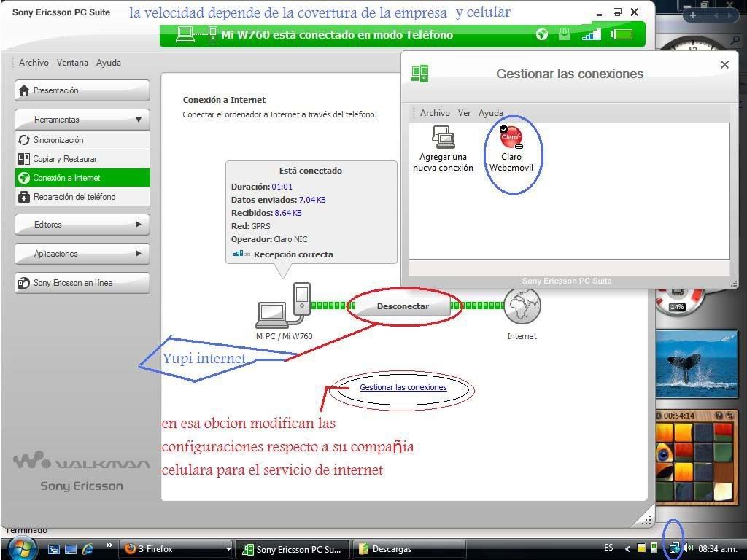Open the Presentación home button
This screenshot has width=747, height=560.
pyautogui.click(x=82, y=90)
